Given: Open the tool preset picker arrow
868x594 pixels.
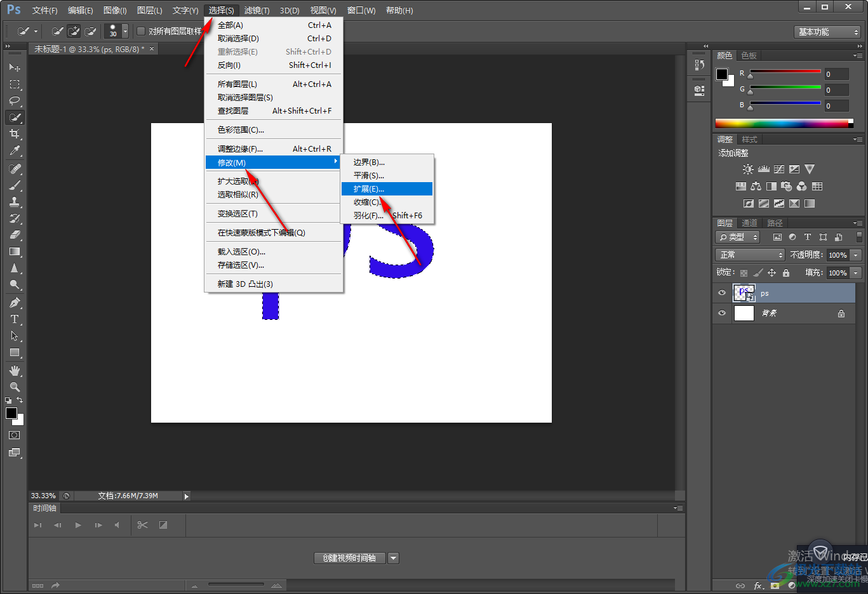Looking at the screenshot, I should point(36,31).
